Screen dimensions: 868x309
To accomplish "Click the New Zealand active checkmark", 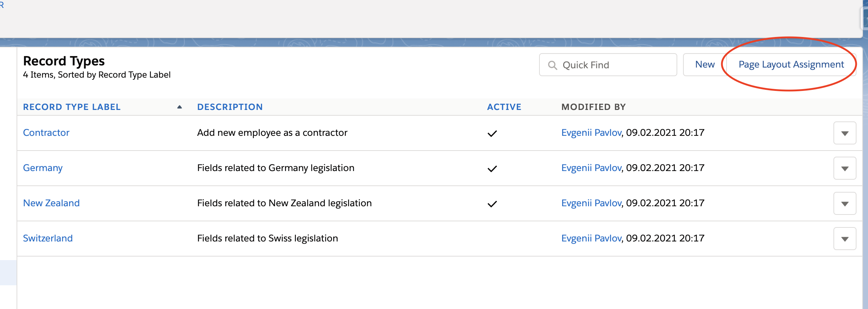I will [492, 204].
